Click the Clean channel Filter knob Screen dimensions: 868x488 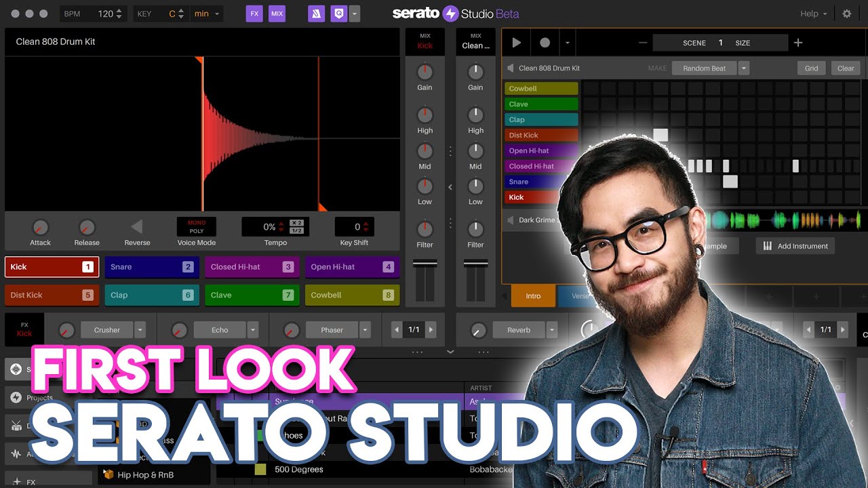(x=475, y=228)
